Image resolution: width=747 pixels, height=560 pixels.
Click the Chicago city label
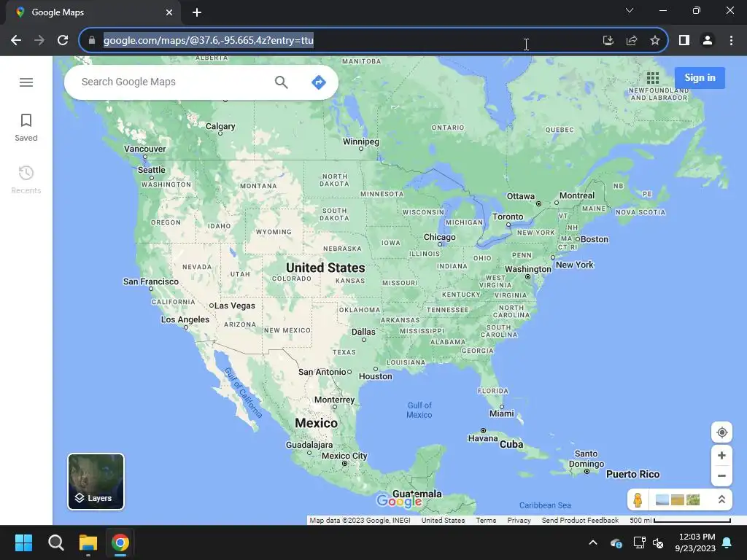tap(440, 237)
